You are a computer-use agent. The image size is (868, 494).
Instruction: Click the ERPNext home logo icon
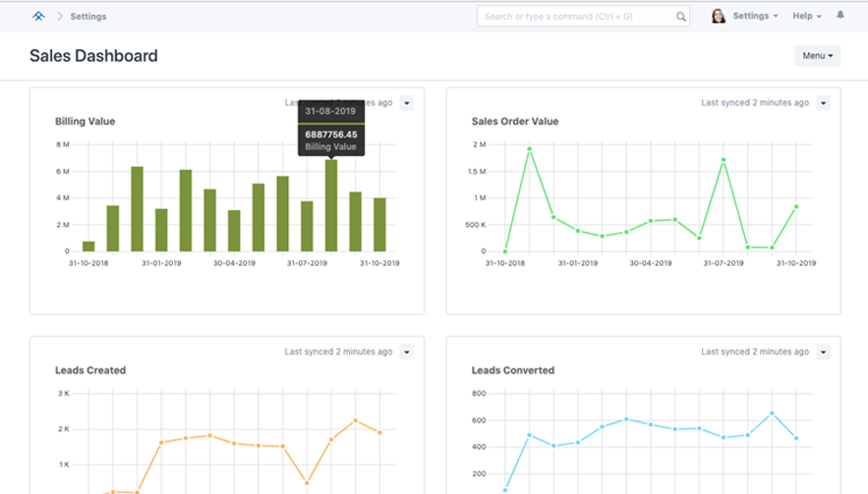click(38, 16)
